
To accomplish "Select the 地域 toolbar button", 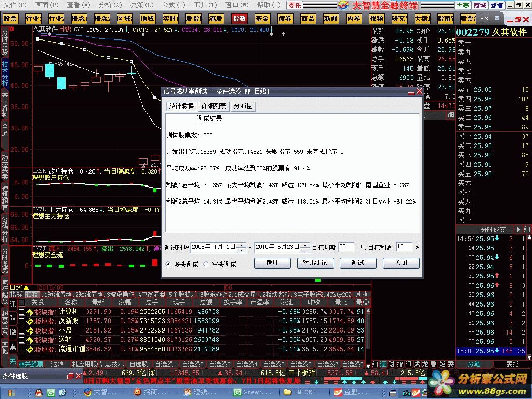I will click(x=148, y=18).
